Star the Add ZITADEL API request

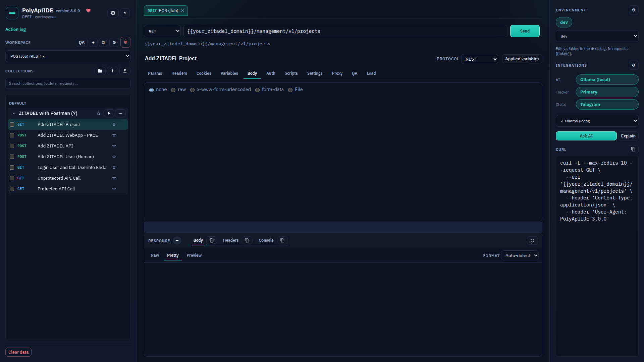[114, 146]
